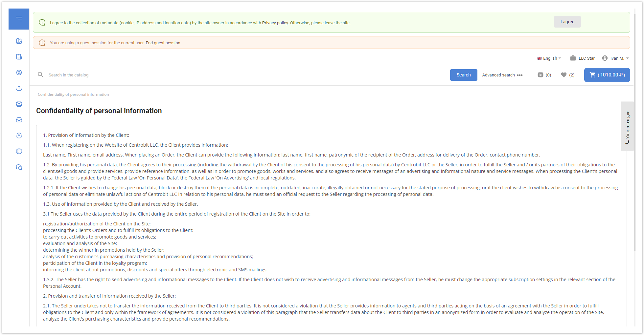Image resolution: width=644 pixels, height=335 pixels.
Task: Click the percent discount icon in the sidebar
Action: pyautogui.click(x=19, y=73)
